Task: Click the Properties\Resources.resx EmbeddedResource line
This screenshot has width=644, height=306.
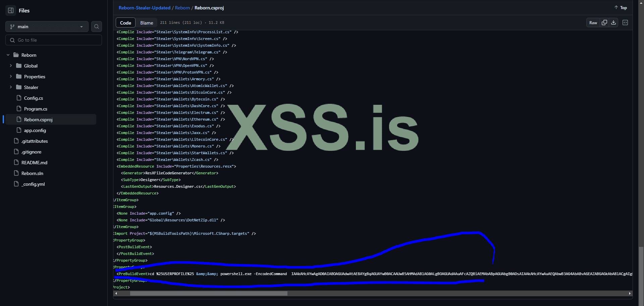Action: coord(176,166)
